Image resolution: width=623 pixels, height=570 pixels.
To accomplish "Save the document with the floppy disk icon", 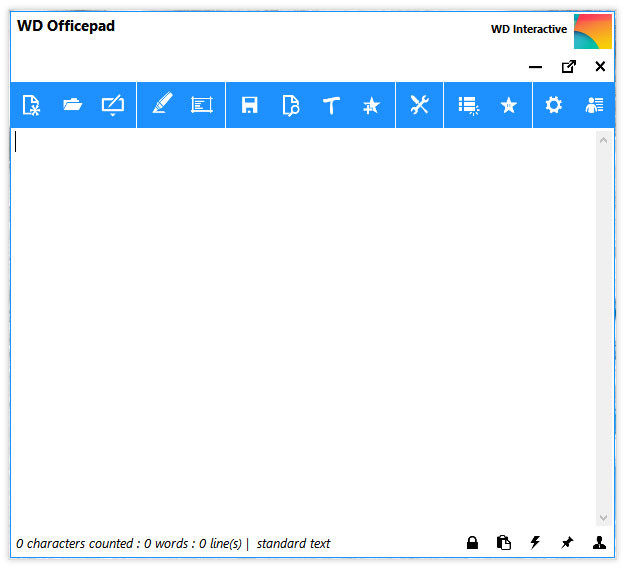I will click(250, 105).
